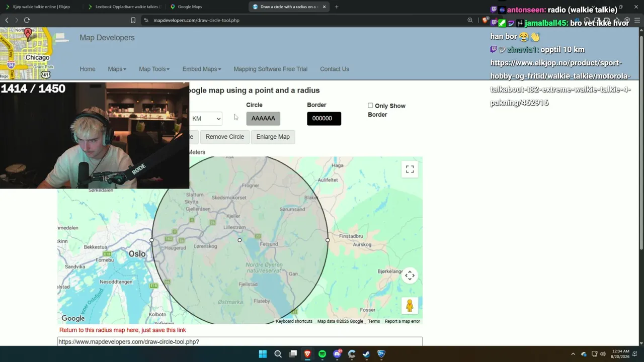The image size is (644, 362).
Task: Grab the yellow Street View pegman
Action: tap(410, 306)
